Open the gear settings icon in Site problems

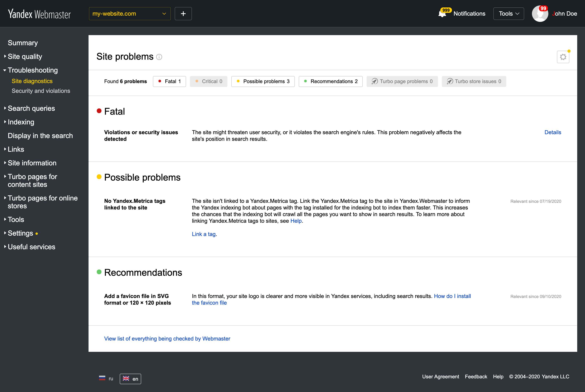click(563, 57)
